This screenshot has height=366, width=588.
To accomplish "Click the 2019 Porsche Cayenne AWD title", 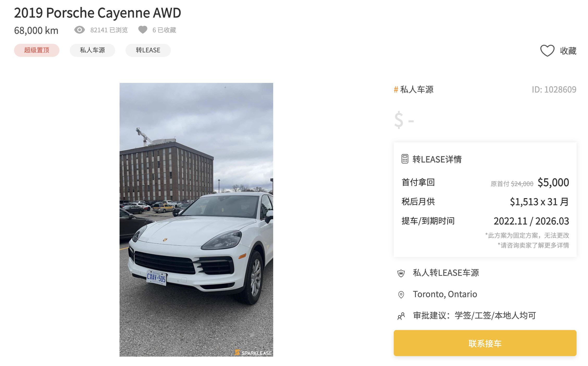I will click(97, 13).
